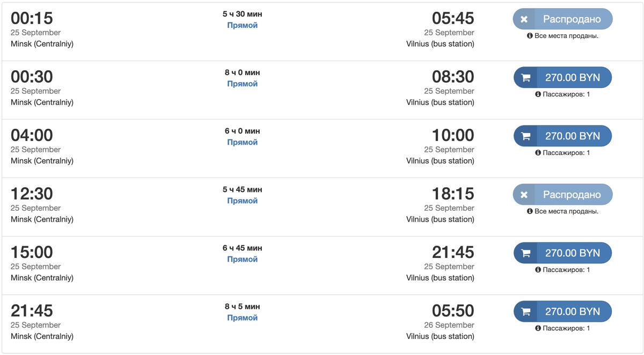The image size is (644, 355).
Task: Click the cart icon for 00:30 departure
Action: click(x=525, y=78)
